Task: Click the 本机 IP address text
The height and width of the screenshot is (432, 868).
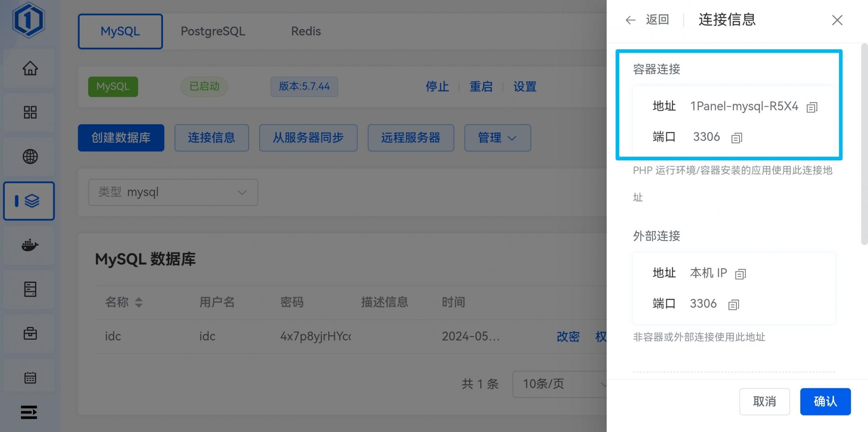Action: coord(709,273)
